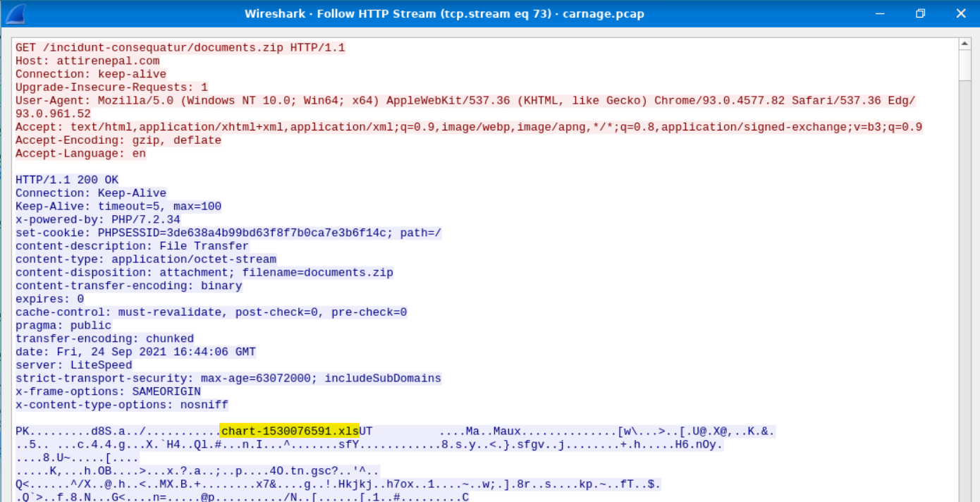This screenshot has width=980, height=502.
Task: Click the scrollbar up arrow
Action: (965, 44)
